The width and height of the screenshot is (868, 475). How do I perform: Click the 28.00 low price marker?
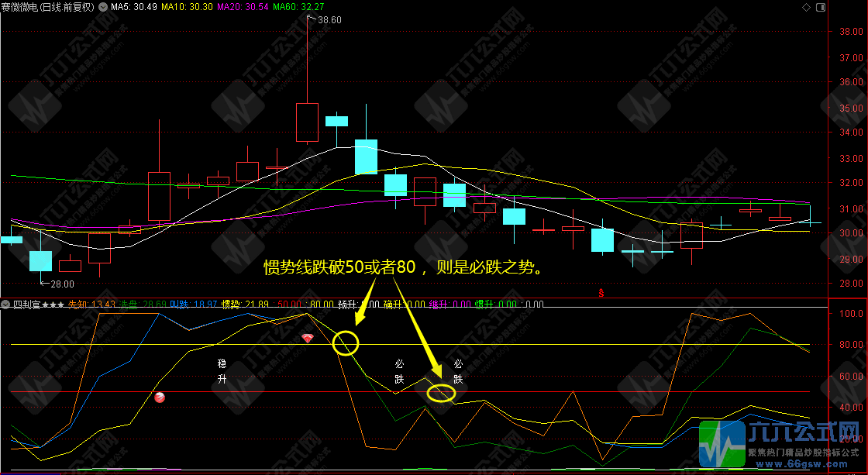[x=60, y=284]
